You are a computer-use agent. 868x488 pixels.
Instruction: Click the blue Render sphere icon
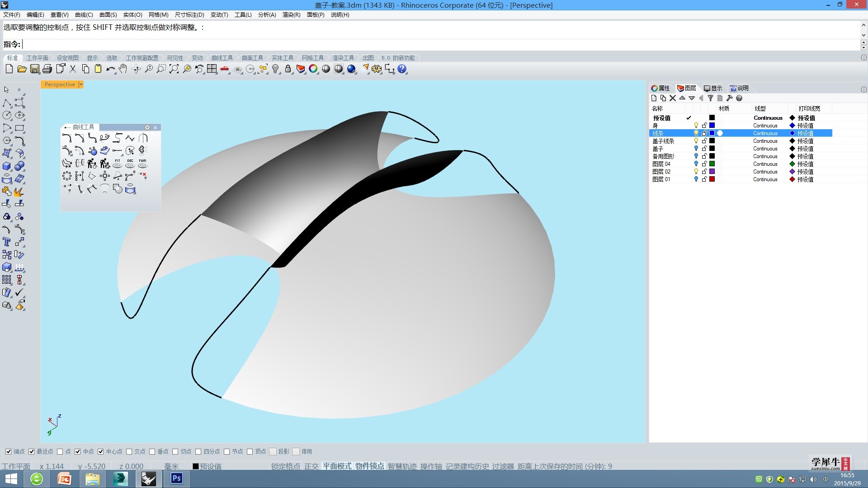(x=351, y=69)
